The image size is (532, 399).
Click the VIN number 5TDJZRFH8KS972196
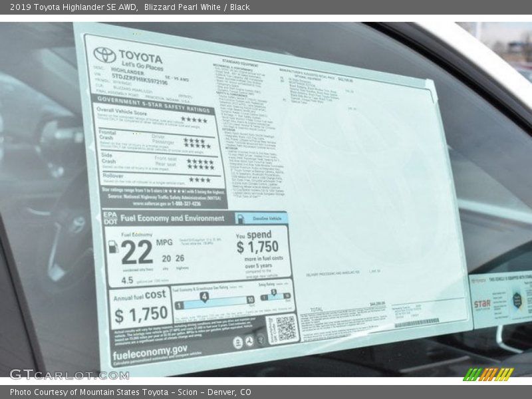click(140, 79)
